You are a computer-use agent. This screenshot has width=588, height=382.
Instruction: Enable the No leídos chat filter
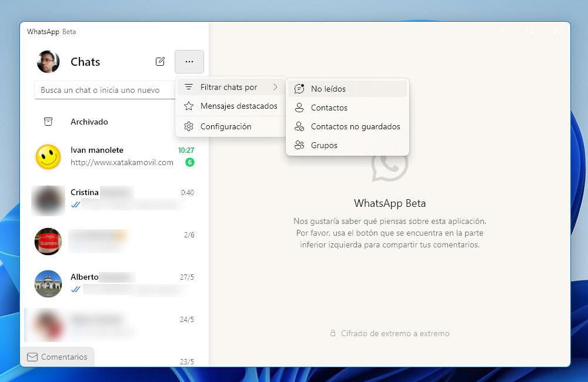(x=329, y=88)
